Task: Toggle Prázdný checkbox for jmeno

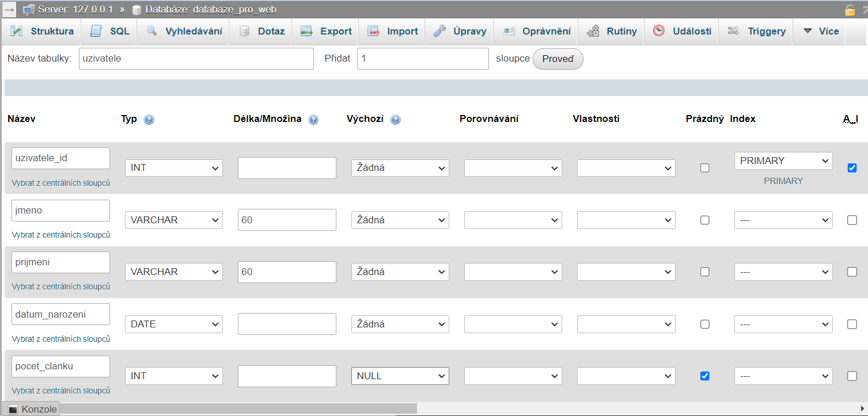Action: point(704,220)
